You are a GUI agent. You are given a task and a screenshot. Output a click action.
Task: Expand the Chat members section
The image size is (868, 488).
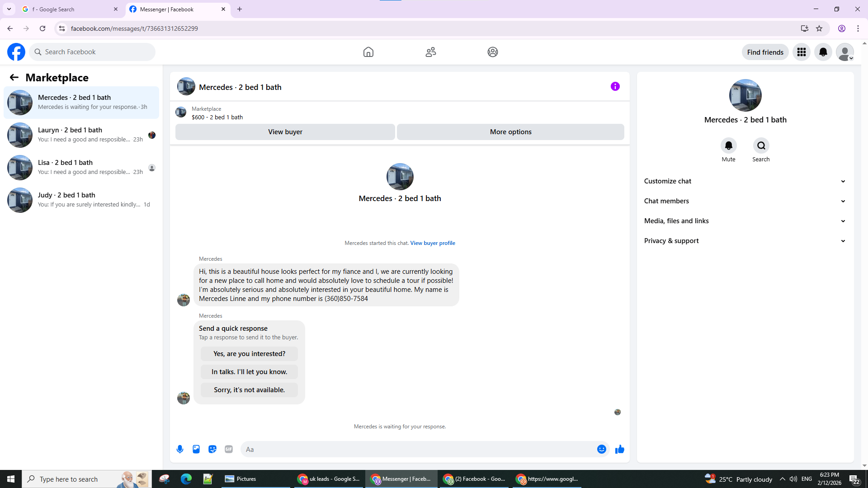coord(745,201)
